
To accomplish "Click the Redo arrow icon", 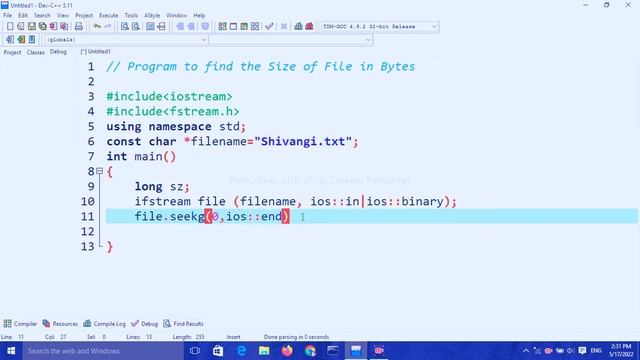I will tap(108, 27).
